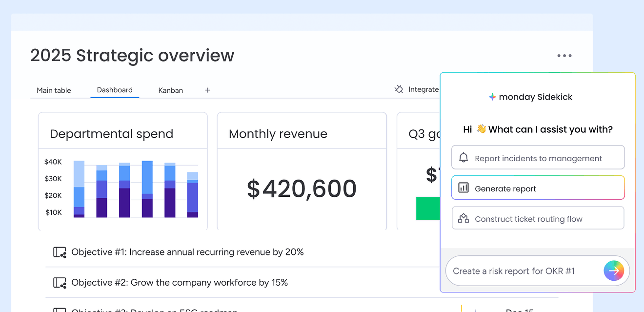
Task: Click the Objective #1 row icon
Action: pos(60,252)
